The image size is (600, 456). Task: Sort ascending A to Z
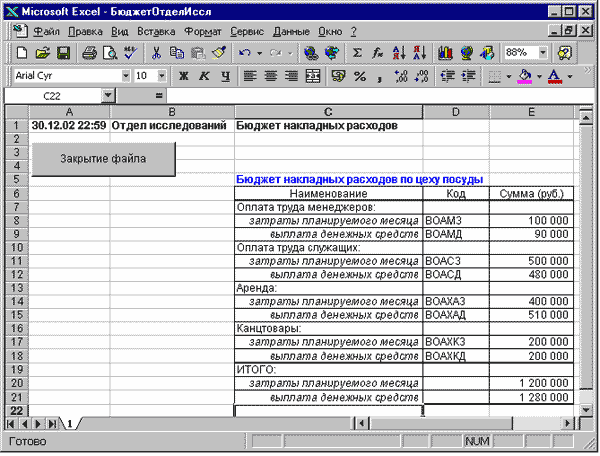coord(399,53)
